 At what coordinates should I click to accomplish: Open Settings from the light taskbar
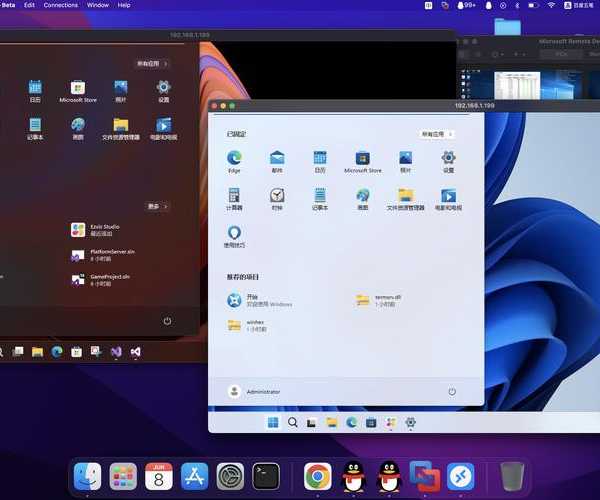pos(410,422)
